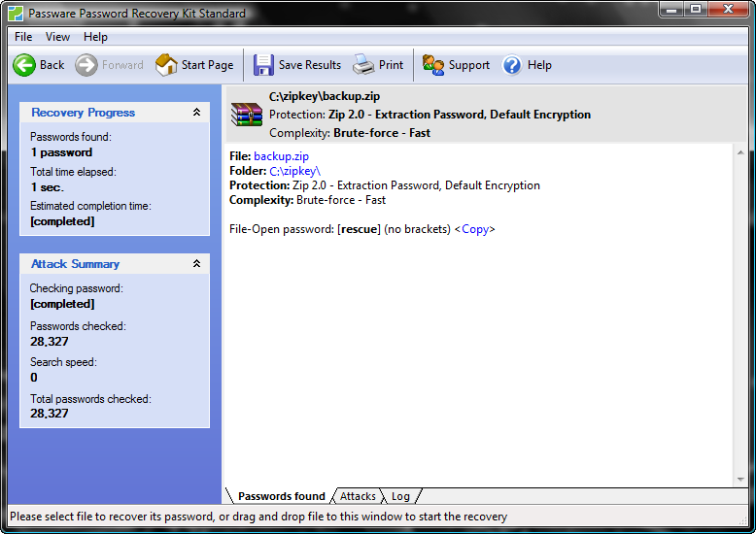This screenshot has height=534, width=756.
Task: Open the View menu
Action: tap(58, 37)
